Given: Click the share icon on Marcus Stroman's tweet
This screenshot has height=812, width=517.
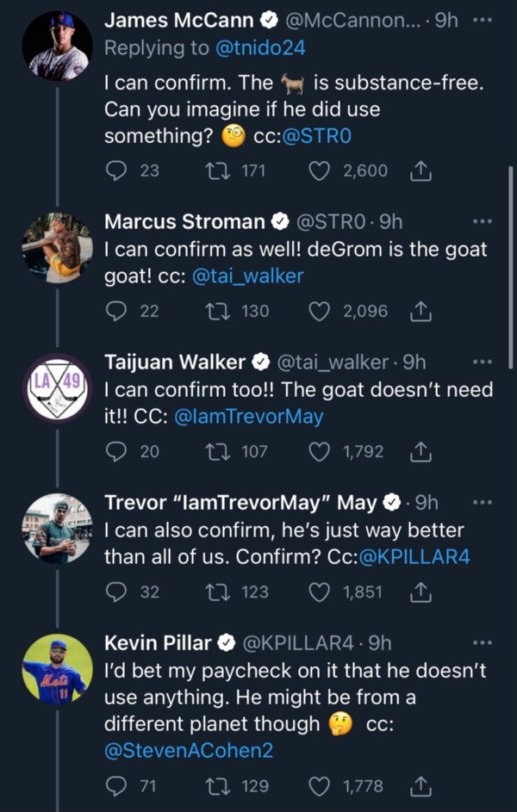Looking at the screenshot, I should 421,311.
